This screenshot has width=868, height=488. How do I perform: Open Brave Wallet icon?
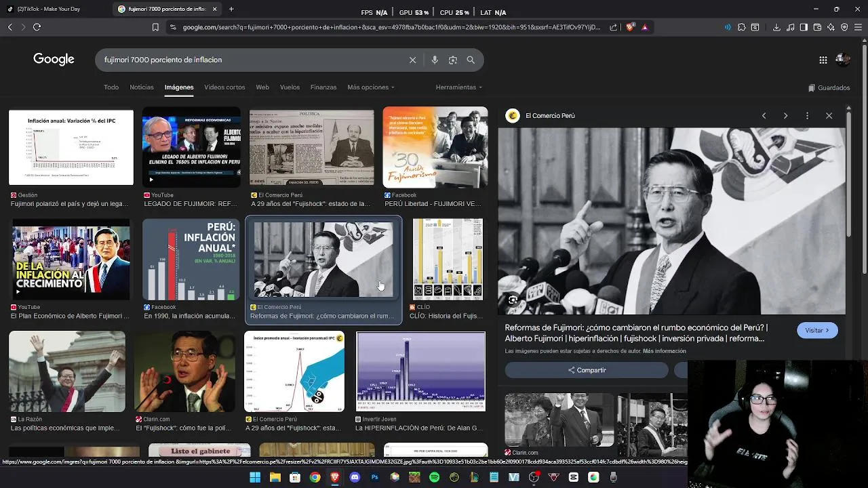click(x=817, y=27)
